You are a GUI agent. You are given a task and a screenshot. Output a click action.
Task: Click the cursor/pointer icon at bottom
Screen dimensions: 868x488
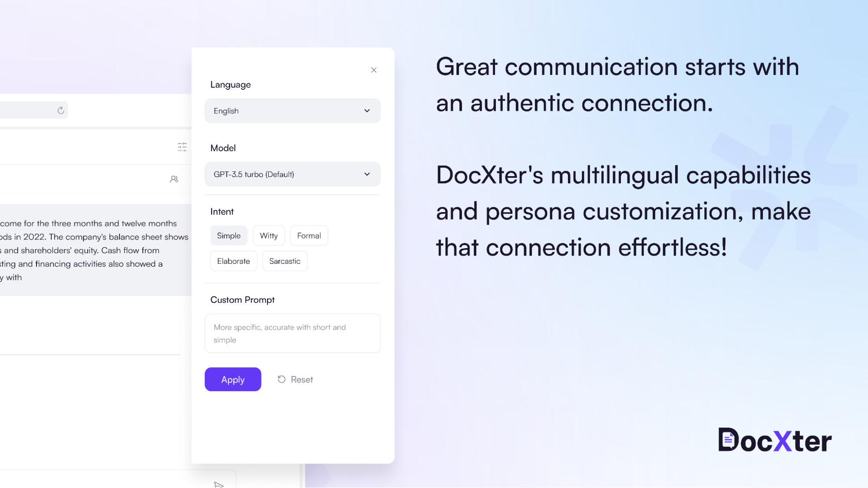coord(219,485)
